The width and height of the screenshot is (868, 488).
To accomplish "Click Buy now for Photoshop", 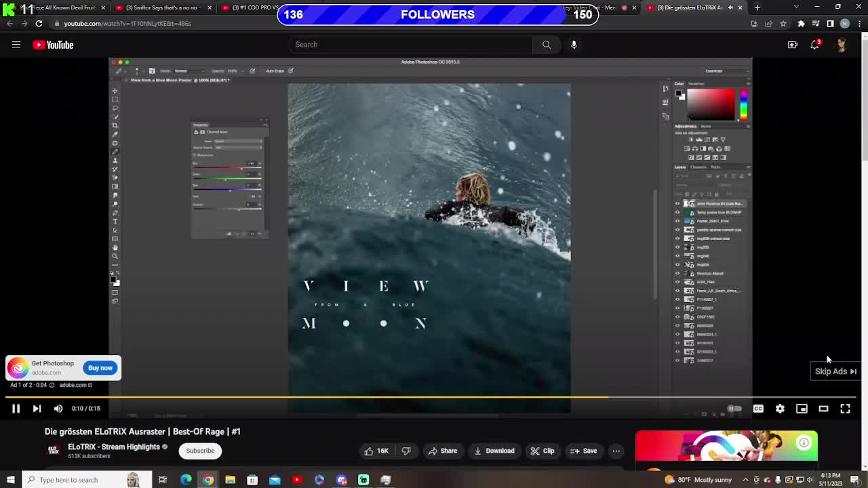I will (x=100, y=368).
